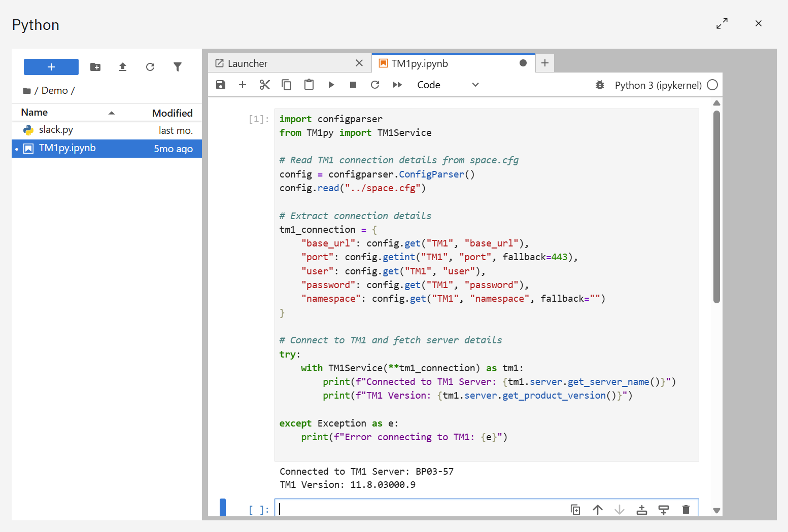The width and height of the screenshot is (788, 532).
Task: Interrupt the kernel with the stop icon
Action: tap(353, 85)
